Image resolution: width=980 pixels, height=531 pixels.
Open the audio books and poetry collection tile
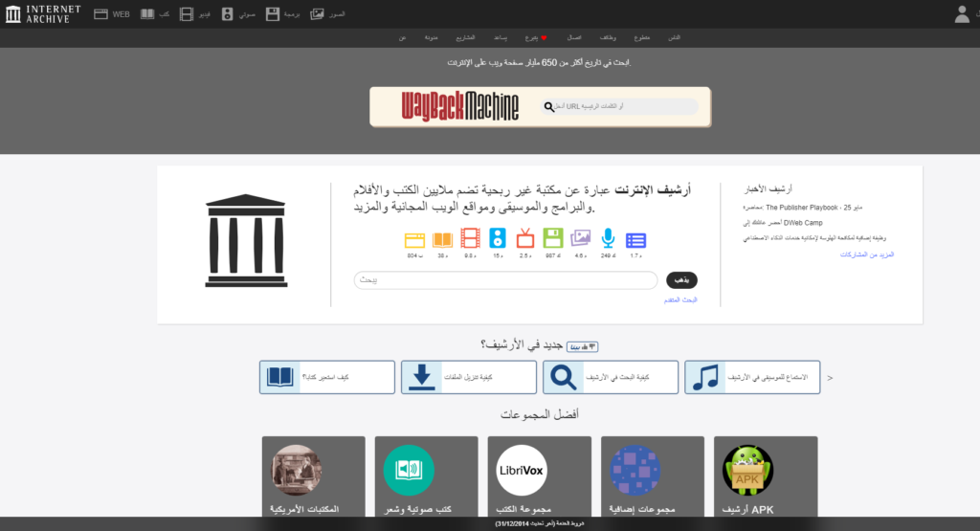coord(426,476)
